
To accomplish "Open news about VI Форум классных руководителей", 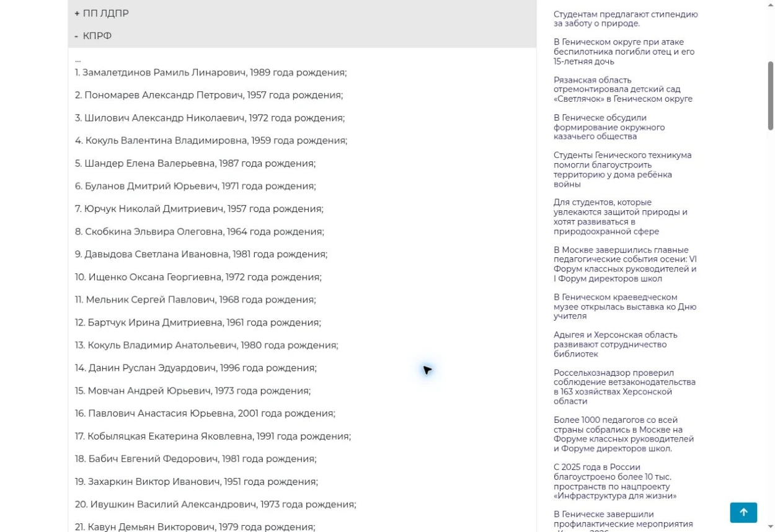I will [625, 264].
